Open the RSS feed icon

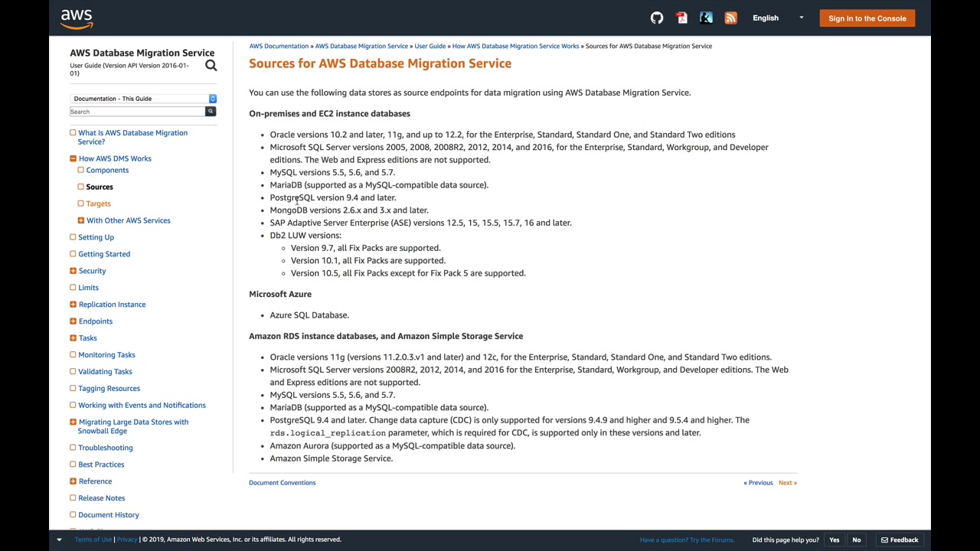730,18
